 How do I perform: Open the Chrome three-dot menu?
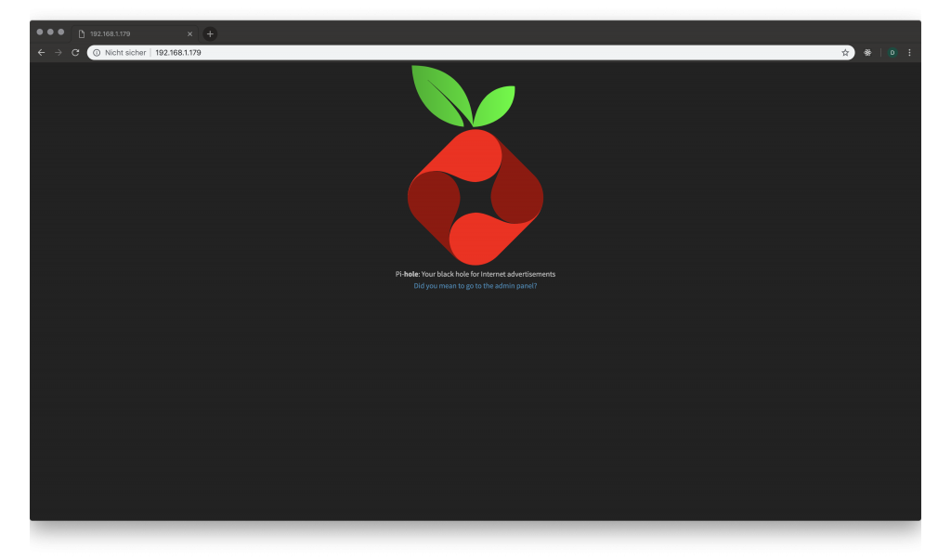[909, 53]
